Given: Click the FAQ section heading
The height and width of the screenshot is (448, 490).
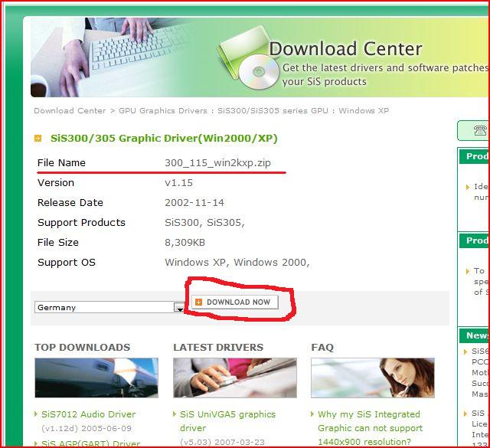Looking at the screenshot, I should (x=322, y=348).
